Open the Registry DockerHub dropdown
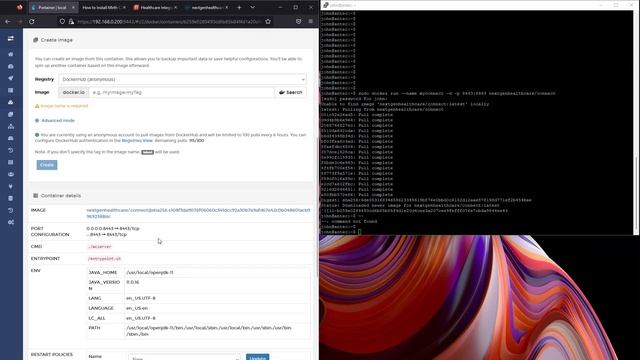The image size is (640, 360). pos(182,79)
